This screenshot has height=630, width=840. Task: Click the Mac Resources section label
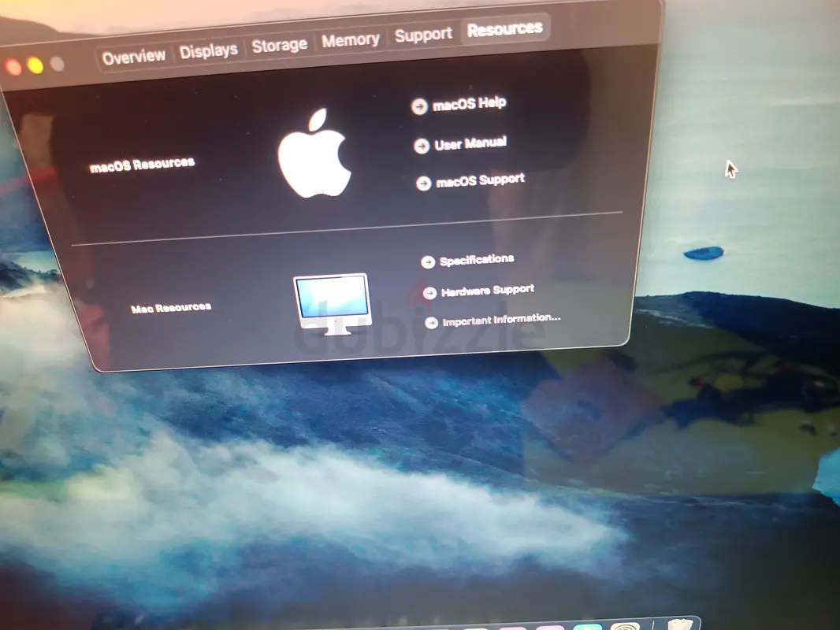tap(171, 307)
